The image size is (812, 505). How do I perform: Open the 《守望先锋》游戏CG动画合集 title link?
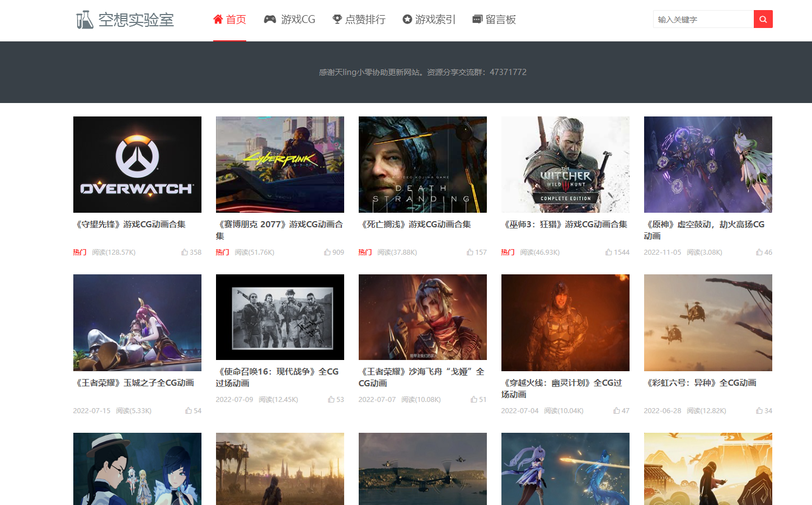click(130, 225)
